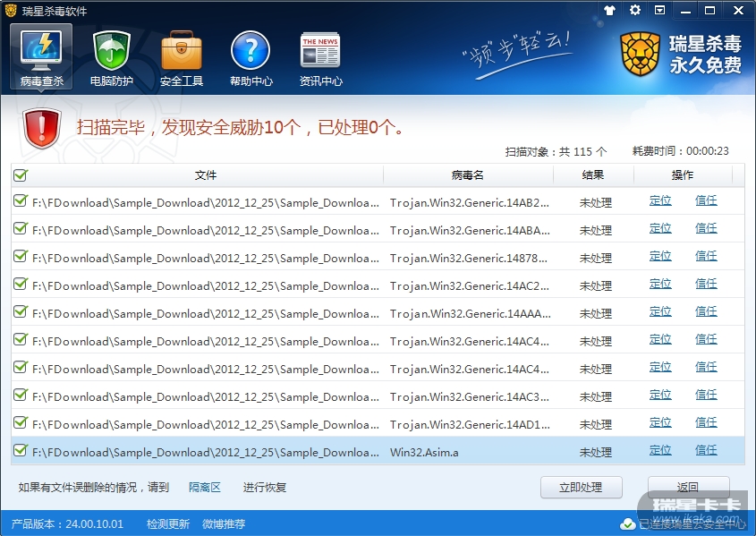The width and height of the screenshot is (756, 536).
Task: Uncheck the row with Trojan.Win32.Generic.14AC3
Action: click(x=21, y=395)
